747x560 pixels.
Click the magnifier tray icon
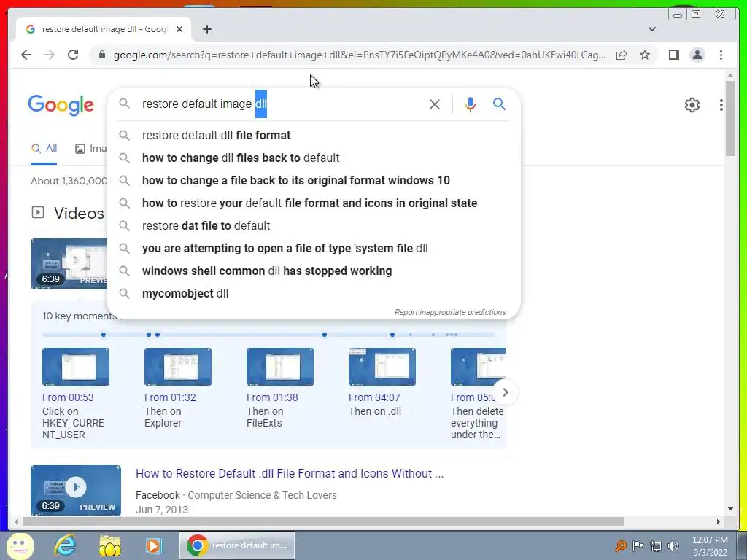(x=620, y=546)
